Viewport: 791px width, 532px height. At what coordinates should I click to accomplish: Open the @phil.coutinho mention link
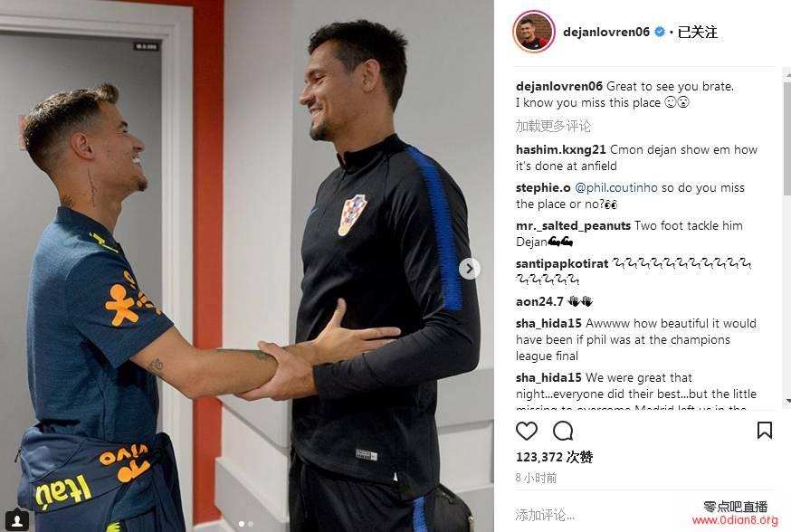click(616, 187)
